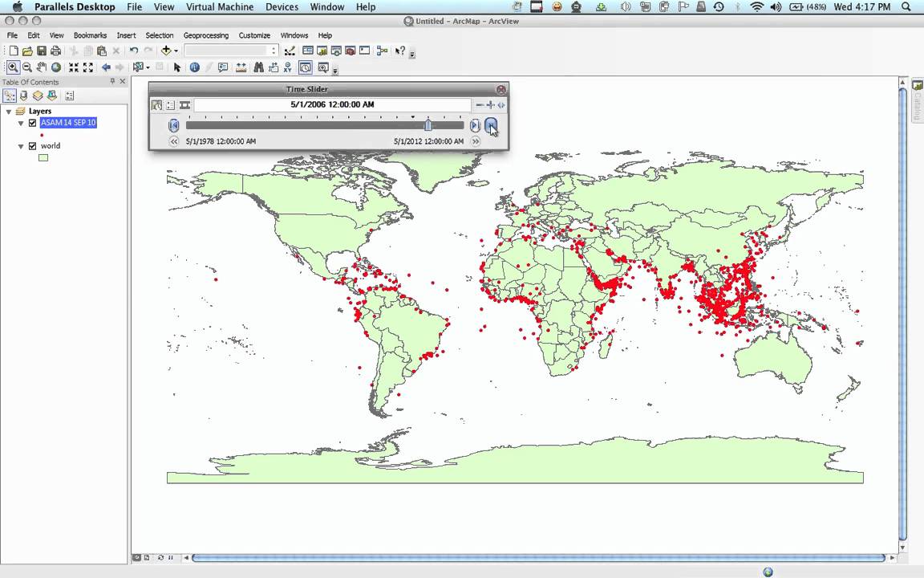Image resolution: width=924 pixels, height=578 pixels.
Task: Switch to List By Source view
Action: pyautogui.click(x=23, y=96)
